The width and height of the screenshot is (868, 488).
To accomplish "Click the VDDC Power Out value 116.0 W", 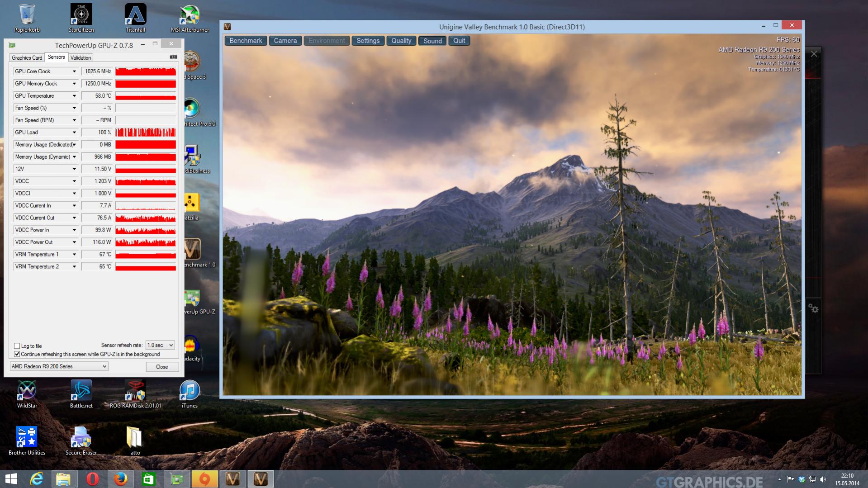I will [97, 242].
